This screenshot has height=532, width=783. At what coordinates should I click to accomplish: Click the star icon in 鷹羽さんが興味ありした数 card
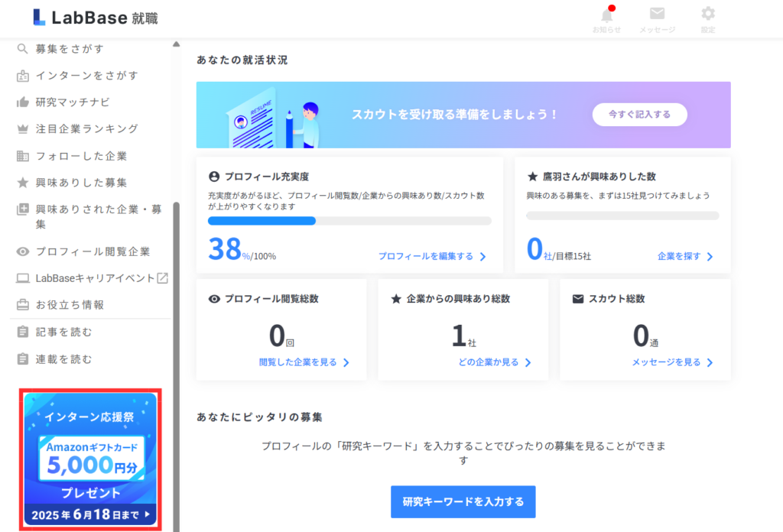pos(532,177)
